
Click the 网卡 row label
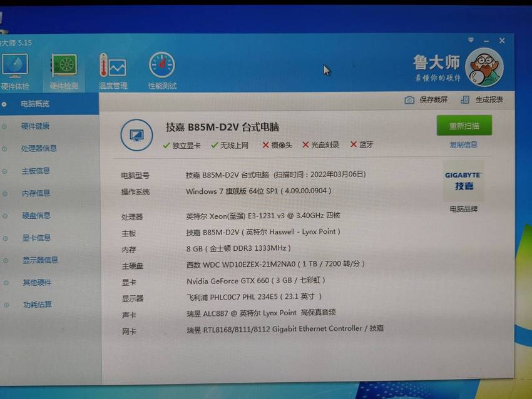tap(130, 331)
